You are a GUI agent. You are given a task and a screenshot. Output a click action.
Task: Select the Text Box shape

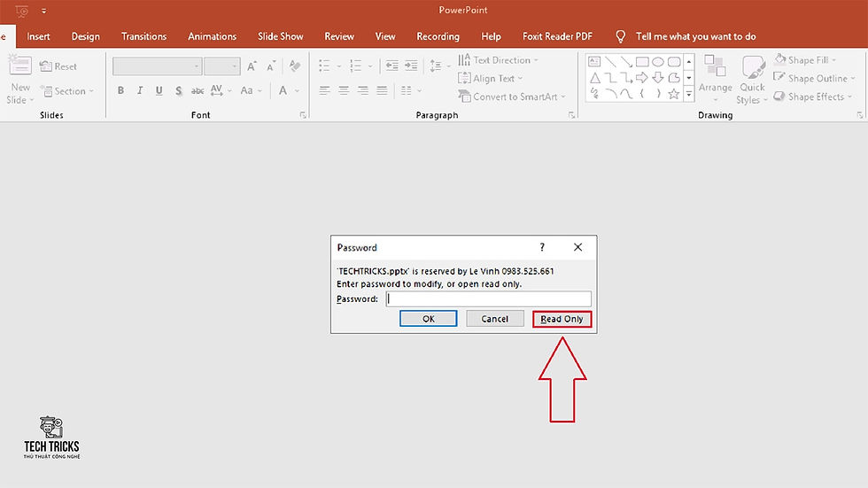pyautogui.click(x=594, y=61)
